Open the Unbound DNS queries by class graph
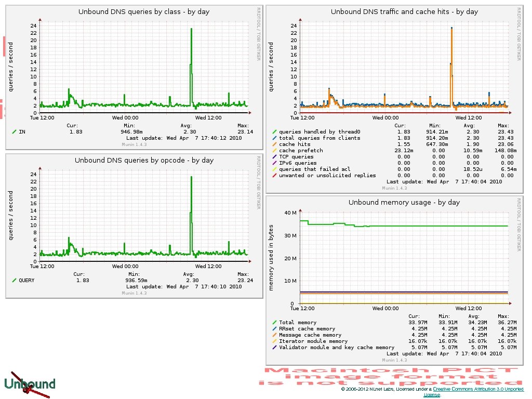 click(135, 77)
